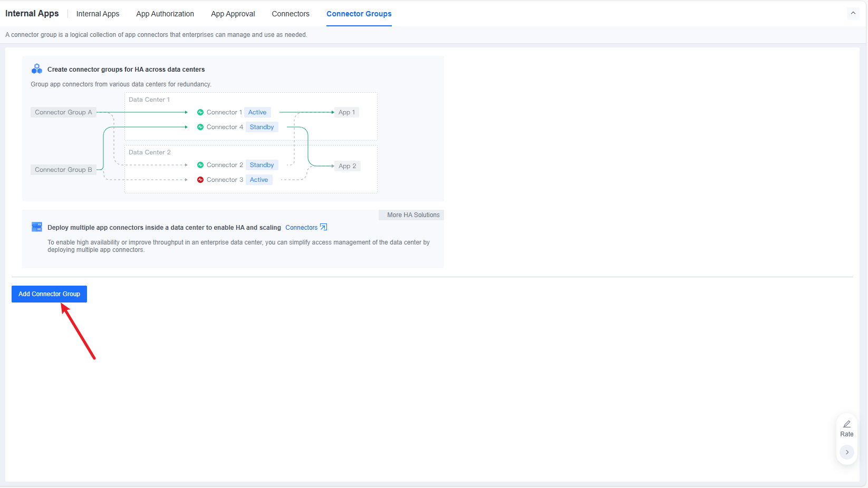Click the App 2 label
868x488 pixels.
pos(348,166)
